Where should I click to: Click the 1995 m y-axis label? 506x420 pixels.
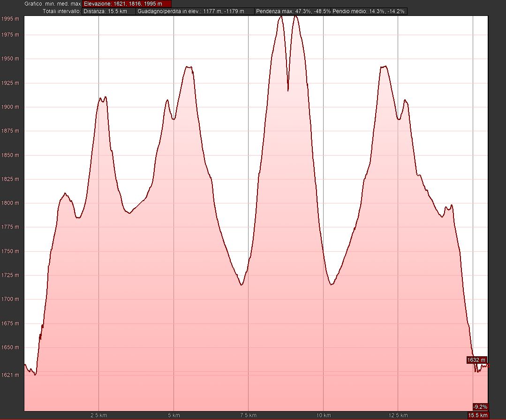(10, 19)
